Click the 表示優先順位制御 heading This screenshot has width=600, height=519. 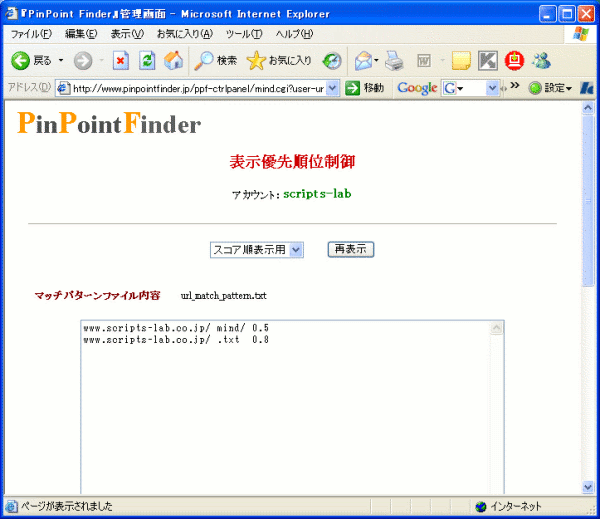tap(292, 162)
